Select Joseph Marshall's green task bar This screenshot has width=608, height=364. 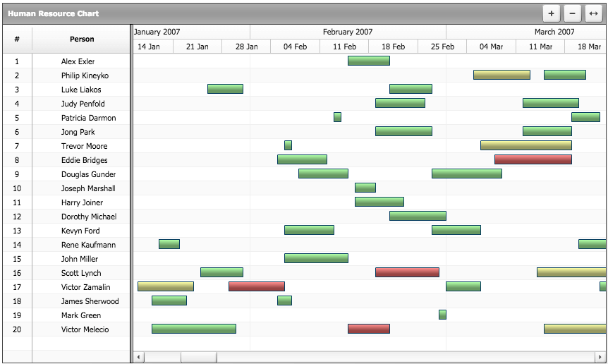click(x=365, y=188)
